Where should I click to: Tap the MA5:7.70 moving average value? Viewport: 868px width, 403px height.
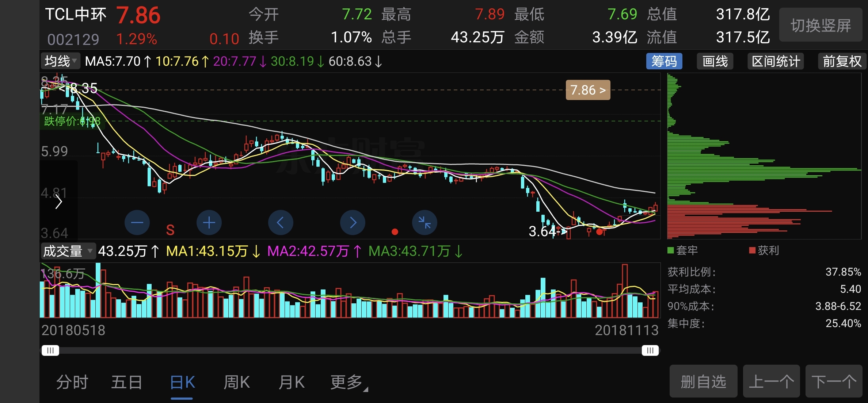[x=113, y=61]
